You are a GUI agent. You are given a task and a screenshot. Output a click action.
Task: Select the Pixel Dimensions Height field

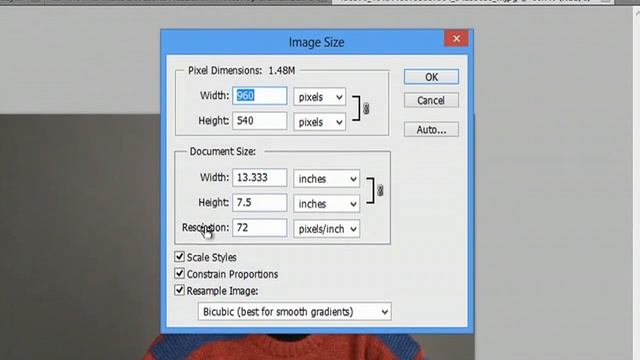[260, 121]
